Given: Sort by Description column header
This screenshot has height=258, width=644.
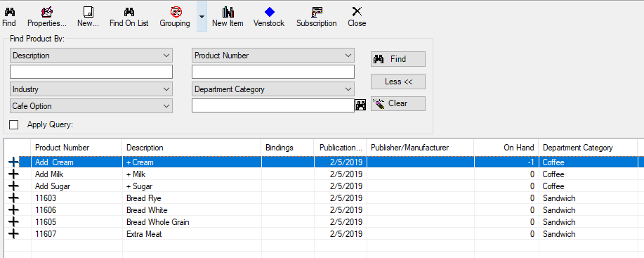Looking at the screenshot, I should [x=192, y=148].
